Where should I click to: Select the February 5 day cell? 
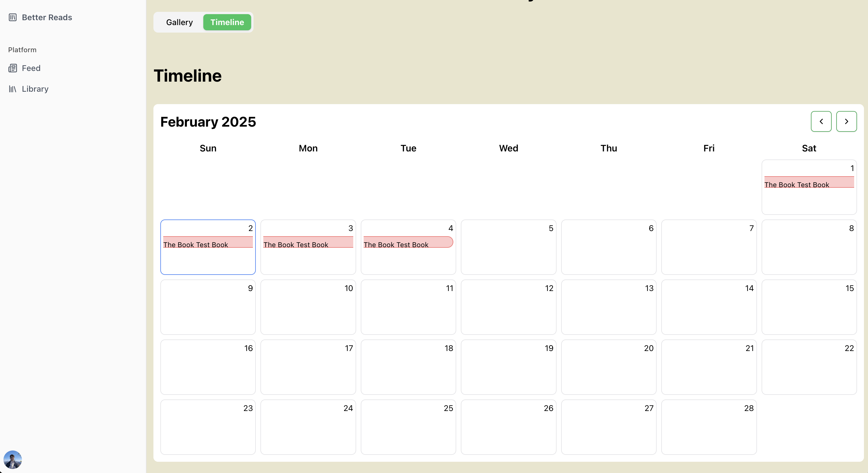(508, 247)
